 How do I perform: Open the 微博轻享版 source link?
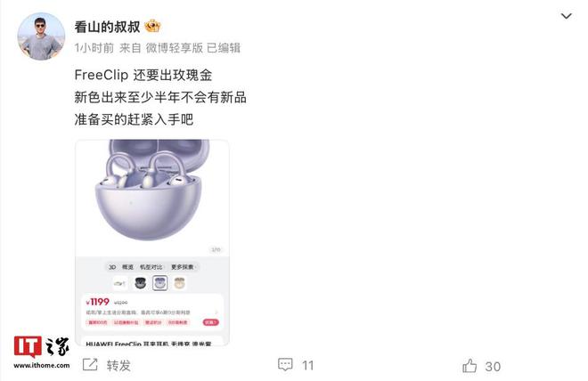(175, 48)
